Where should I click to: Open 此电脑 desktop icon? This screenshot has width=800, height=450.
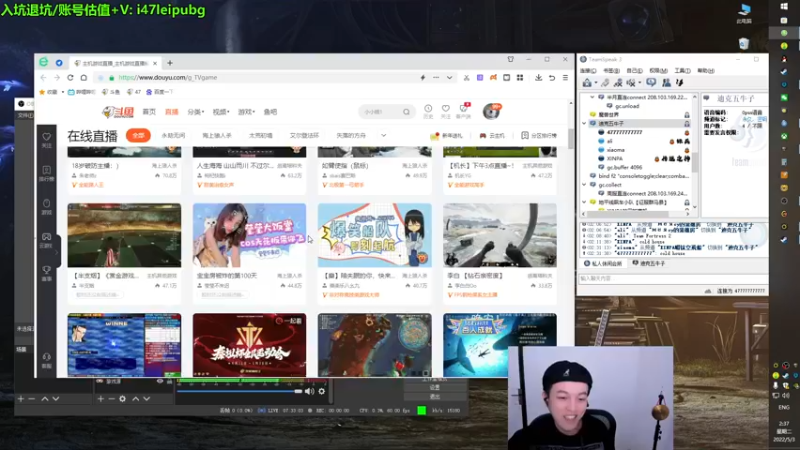coord(744,13)
